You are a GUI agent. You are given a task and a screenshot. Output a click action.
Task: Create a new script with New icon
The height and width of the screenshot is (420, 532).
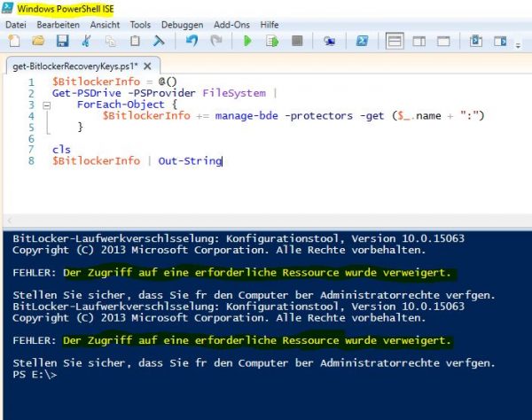13,41
